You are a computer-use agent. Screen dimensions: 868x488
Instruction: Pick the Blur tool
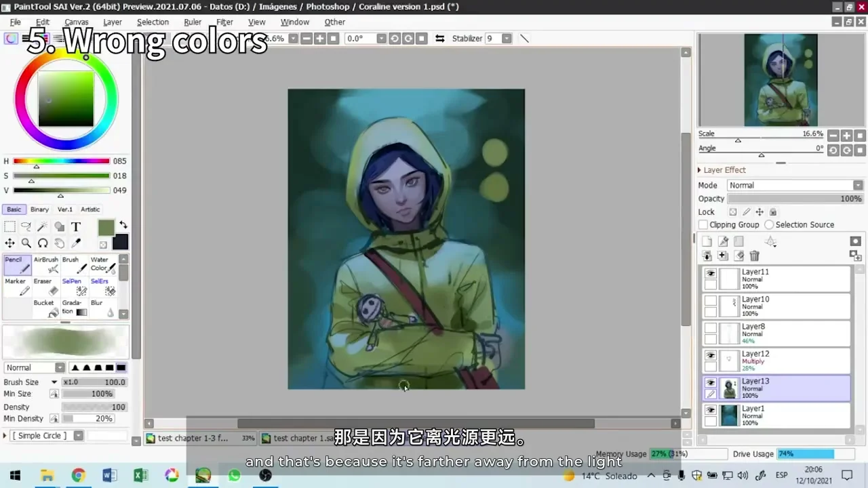(x=103, y=308)
